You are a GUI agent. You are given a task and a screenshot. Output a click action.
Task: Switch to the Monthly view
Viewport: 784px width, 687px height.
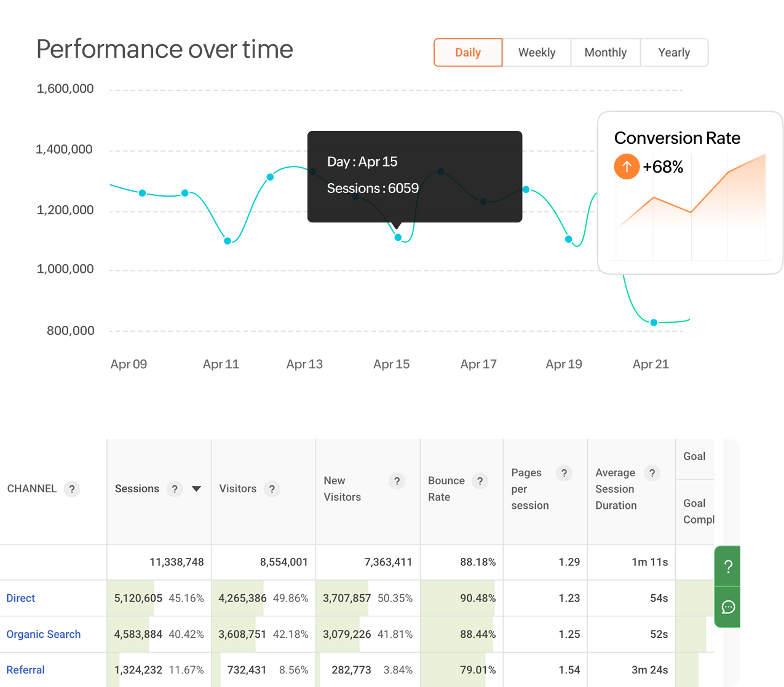click(606, 53)
